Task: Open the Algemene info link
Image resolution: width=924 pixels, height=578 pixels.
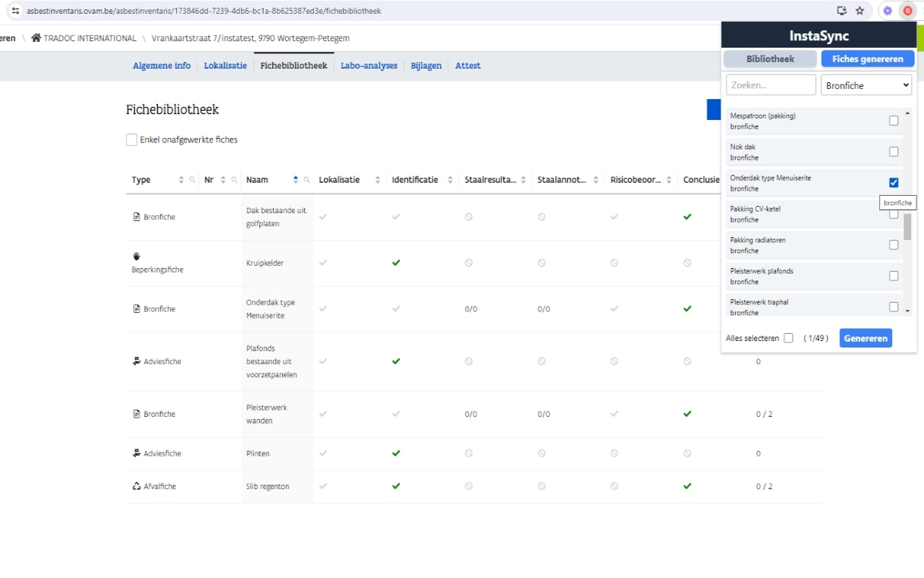Action: (162, 66)
